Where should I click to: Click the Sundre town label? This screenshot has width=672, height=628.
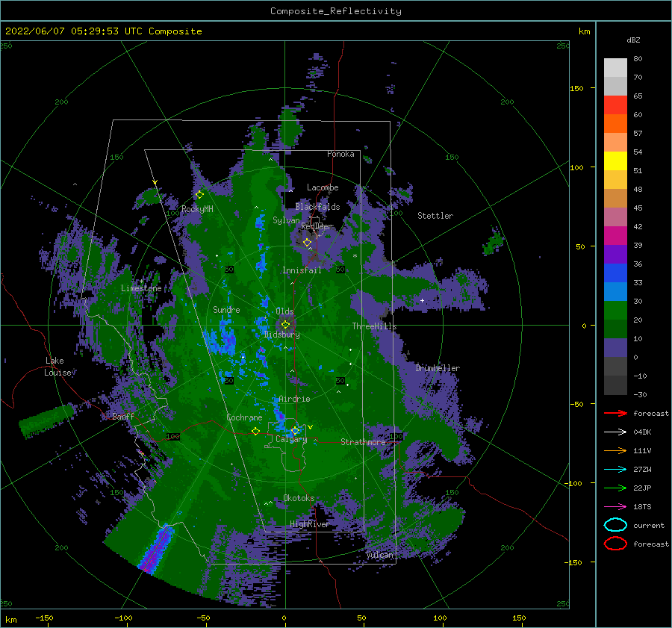point(226,309)
